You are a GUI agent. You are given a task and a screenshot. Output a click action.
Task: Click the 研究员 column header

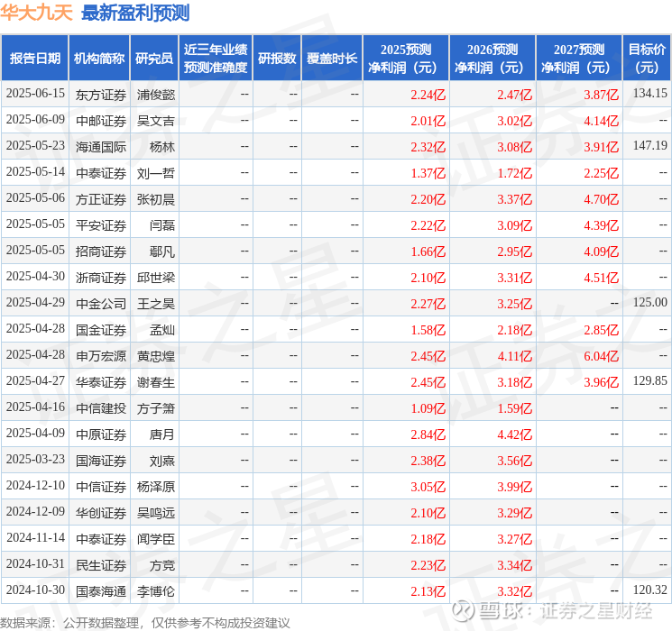154,59
